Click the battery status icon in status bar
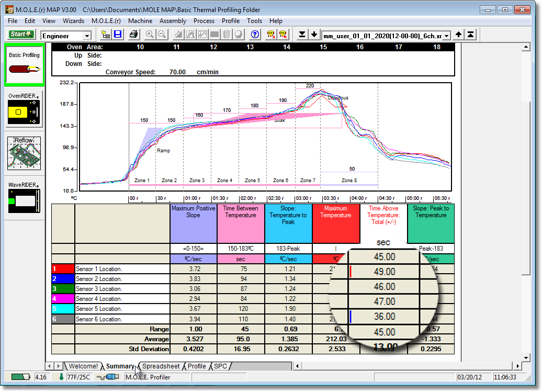542x392 pixels. [20, 377]
